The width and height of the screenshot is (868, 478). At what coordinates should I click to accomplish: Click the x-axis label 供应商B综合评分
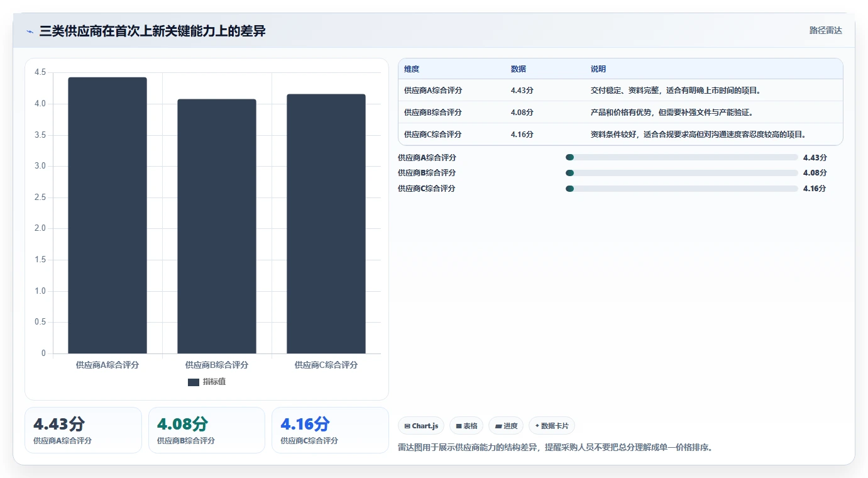(217, 365)
